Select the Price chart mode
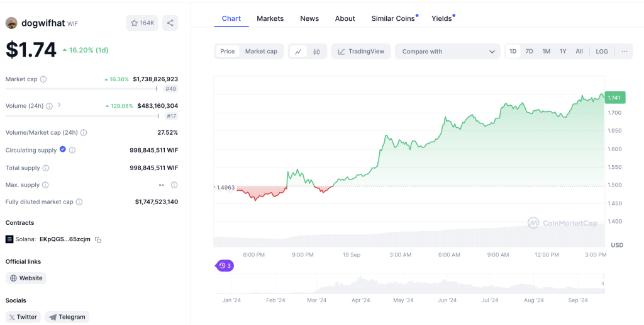644x325 pixels. coord(228,52)
